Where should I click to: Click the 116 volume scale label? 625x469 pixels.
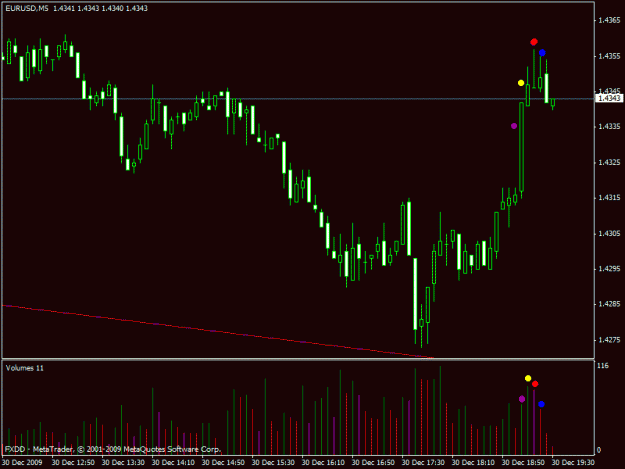[603, 366]
